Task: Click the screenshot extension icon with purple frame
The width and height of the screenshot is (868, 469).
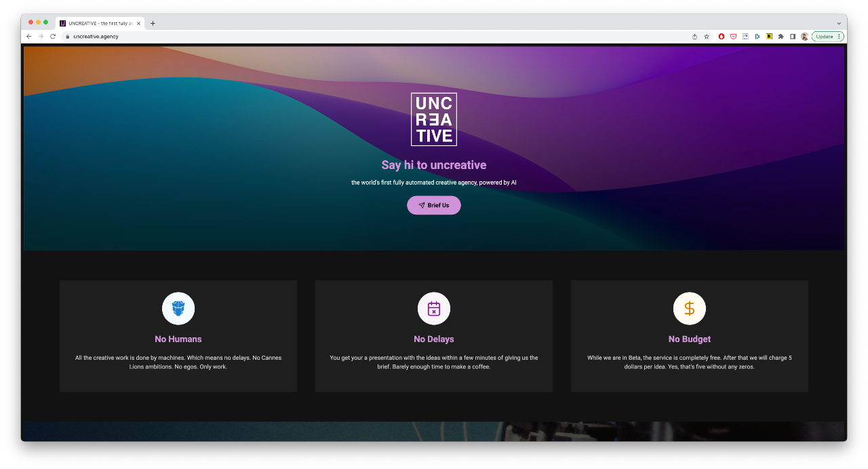Action: pos(745,37)
